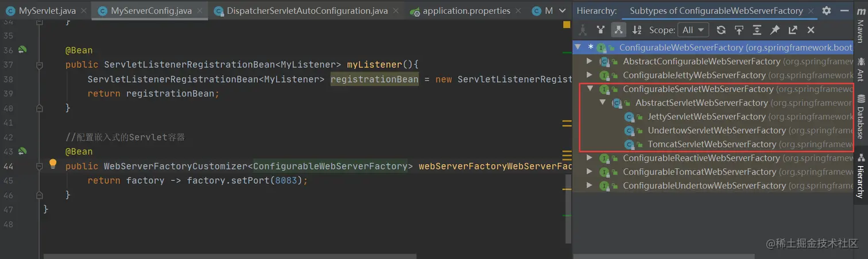Image resolution: width=868 pixels, height=259 pixels.
Task: Collapse AbstractServletWebServerFactory node
Action: tap(602, 102)
